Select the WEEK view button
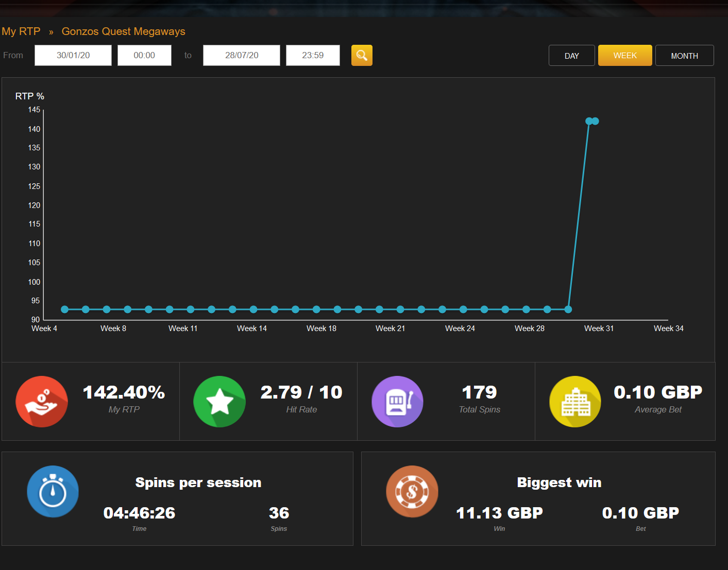Image resolution: width=728 pixels, height=570 pixels. [625, 55]
